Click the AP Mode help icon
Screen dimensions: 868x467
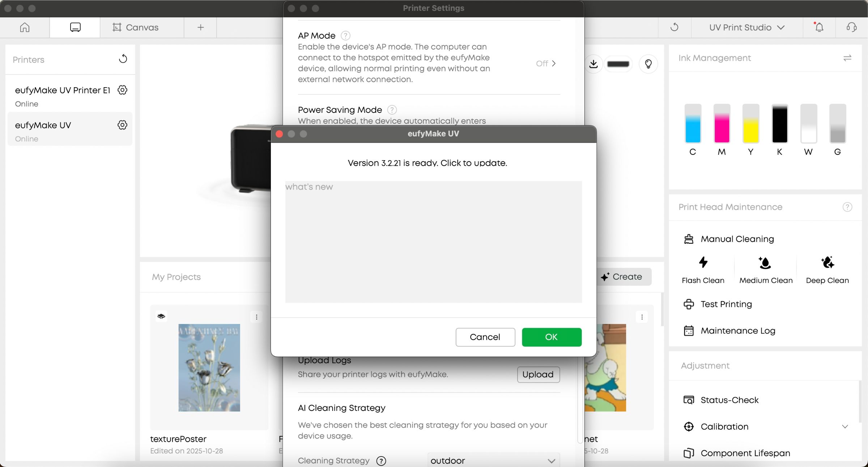pyautogui.click(x=345, y=36)
